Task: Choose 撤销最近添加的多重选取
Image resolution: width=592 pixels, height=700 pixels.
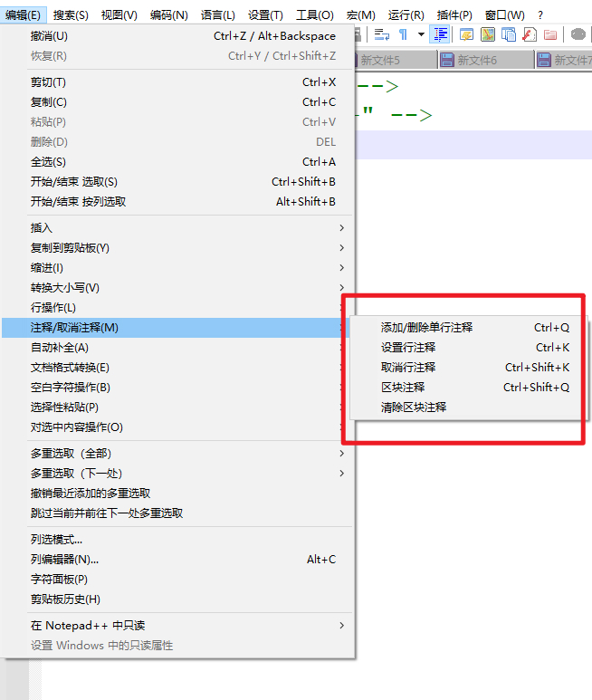Action: (x=177, y=494)
